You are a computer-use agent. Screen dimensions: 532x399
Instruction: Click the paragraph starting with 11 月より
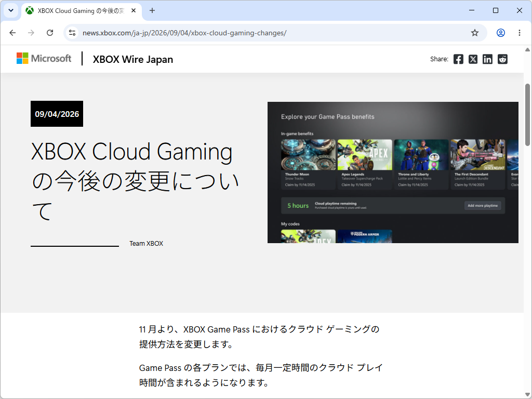tap(259, 337)
